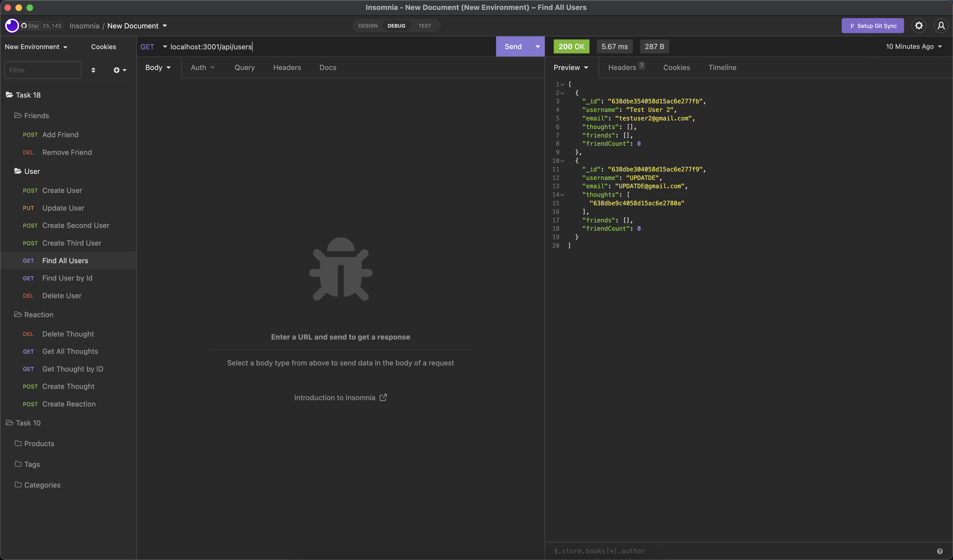Open the external link icon beside Introduction to Insomnia
The image size is (953, 560).
click(383, 397)
